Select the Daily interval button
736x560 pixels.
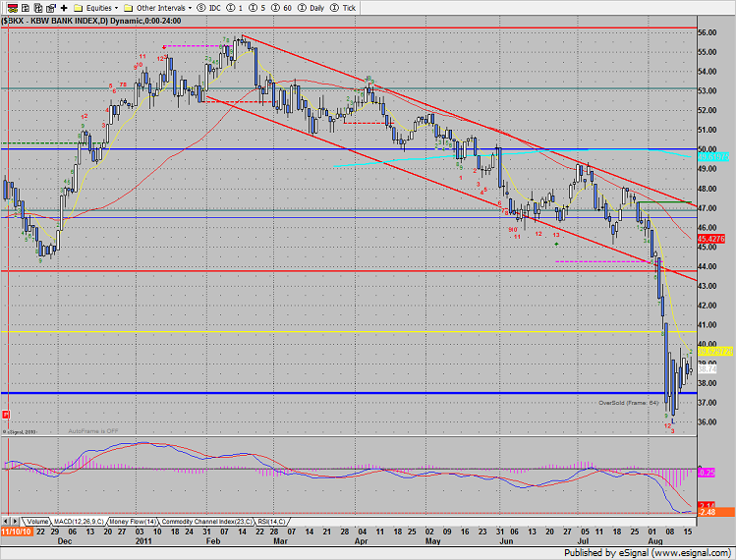coord(311,8)
